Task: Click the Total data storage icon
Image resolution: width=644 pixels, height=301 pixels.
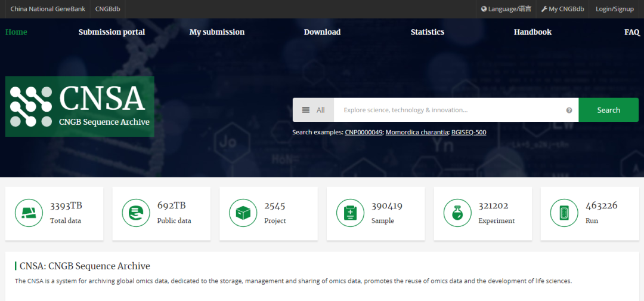Action: (x=29, y=213)
